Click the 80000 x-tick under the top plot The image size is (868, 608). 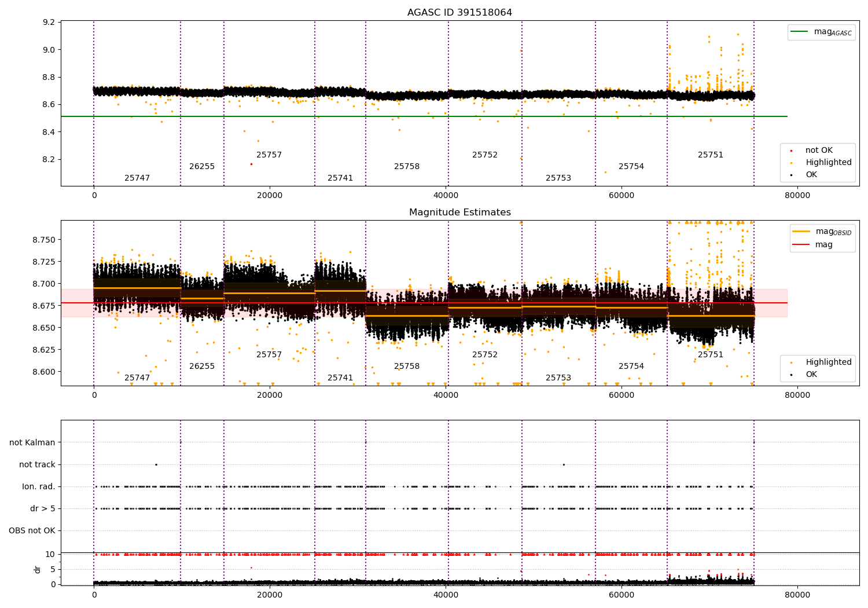click(797, 195)
